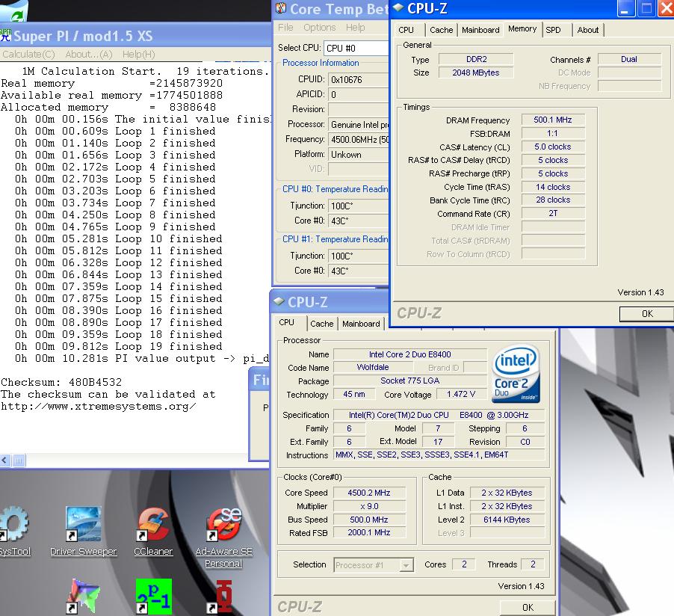Click the Core Speed 4500.2 MHz value
Viewport: 674px width, 616px height.
tap(369, 493)
